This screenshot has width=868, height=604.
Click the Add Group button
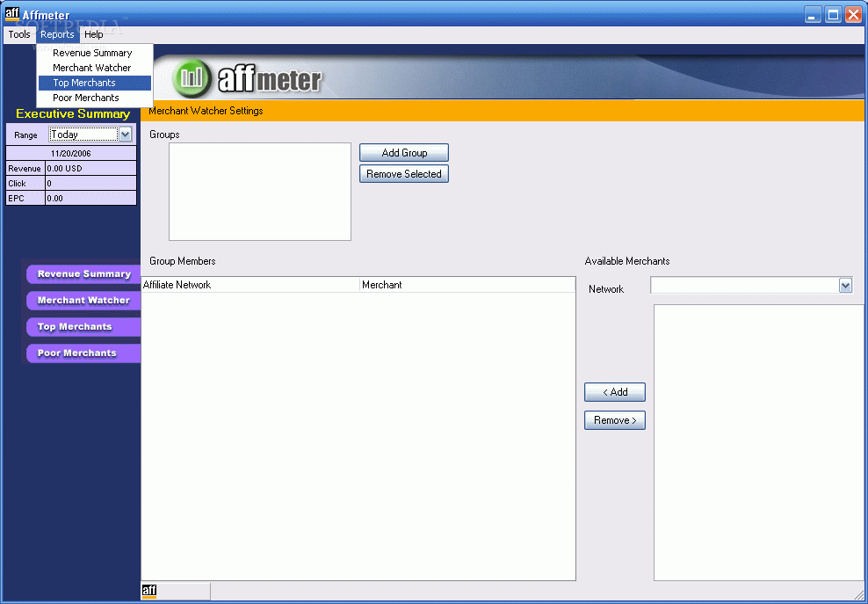(x=404, y=152)
